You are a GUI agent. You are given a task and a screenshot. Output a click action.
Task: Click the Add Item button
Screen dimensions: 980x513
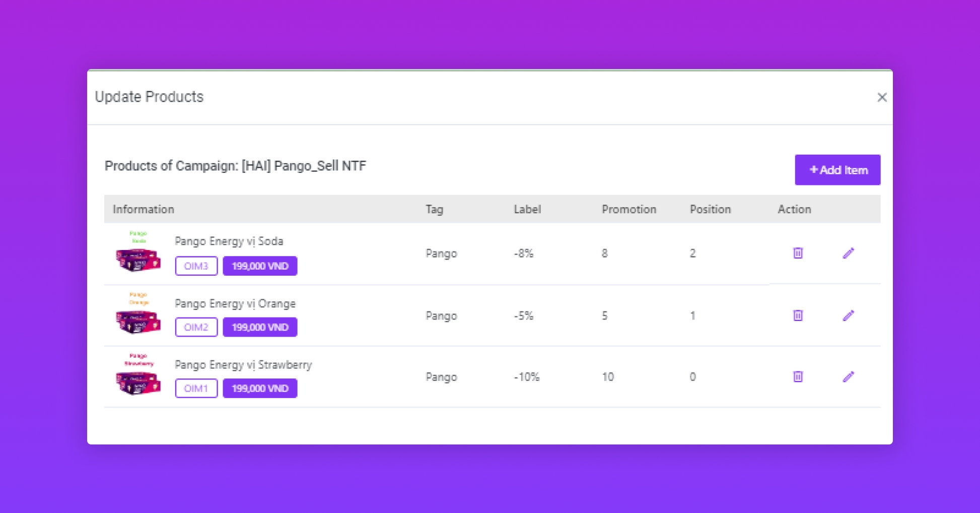tap(837, 170)
